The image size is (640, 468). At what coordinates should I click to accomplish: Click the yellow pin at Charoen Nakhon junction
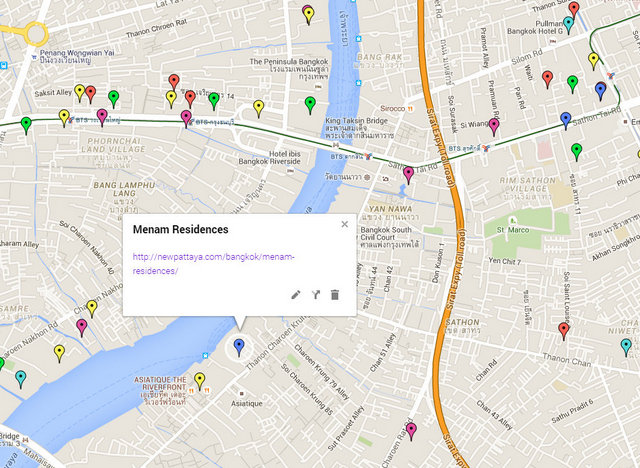point(92,309)
